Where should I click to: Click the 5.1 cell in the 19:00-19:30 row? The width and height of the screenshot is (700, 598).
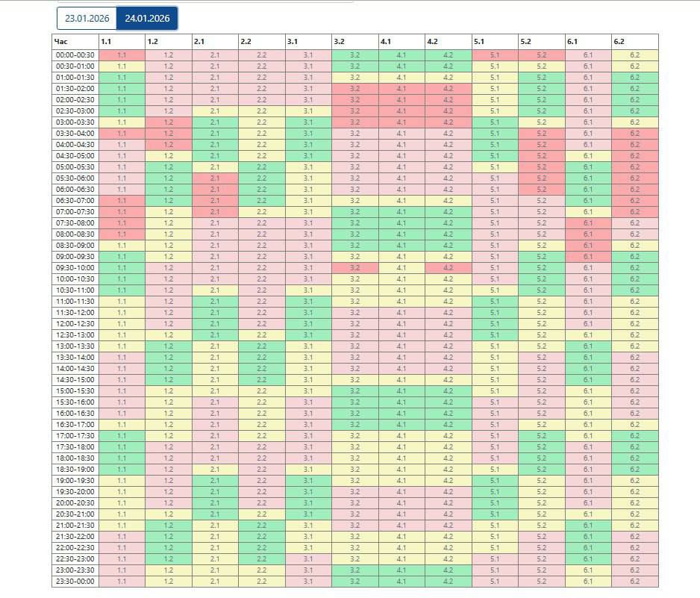[495, 481]
